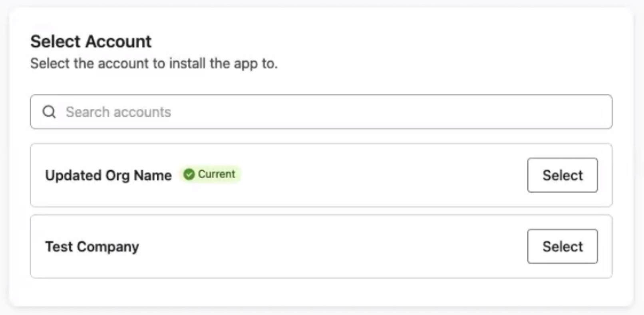This screenshot has height=315, width=644.
Task: Click the magnifying glass search icon
Action: click(49, 112)
